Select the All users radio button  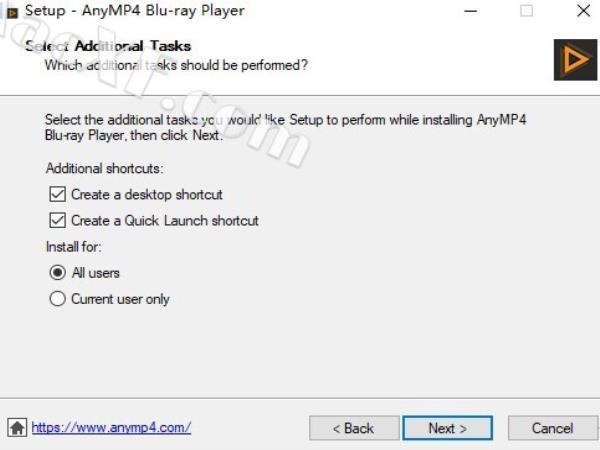point(57,273)
